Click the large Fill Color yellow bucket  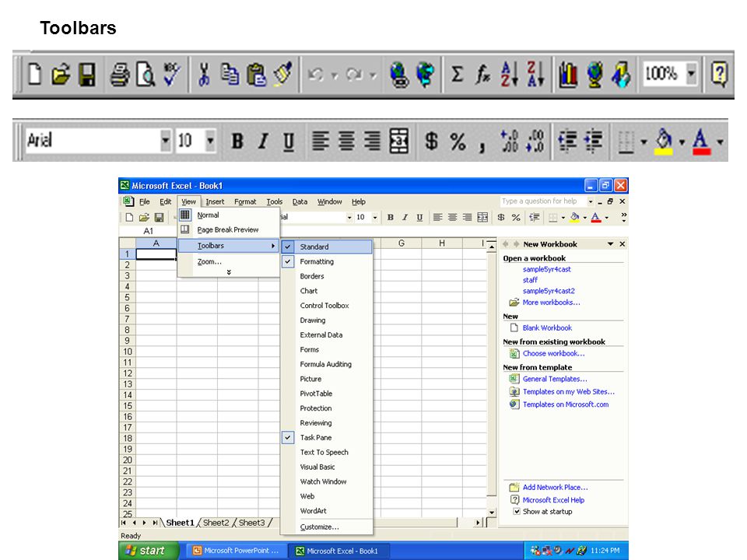664,142
